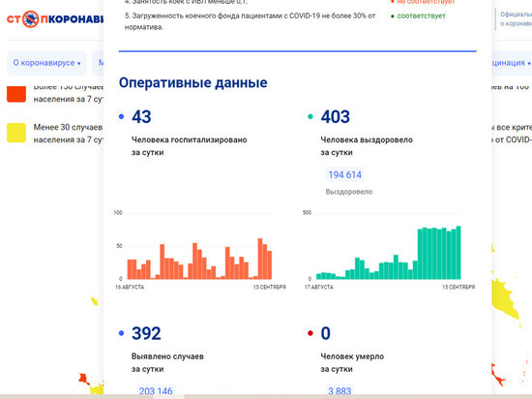Click the '194 614' recovered total badge
This screenshot has width=532, height=399.
(344, 174)
